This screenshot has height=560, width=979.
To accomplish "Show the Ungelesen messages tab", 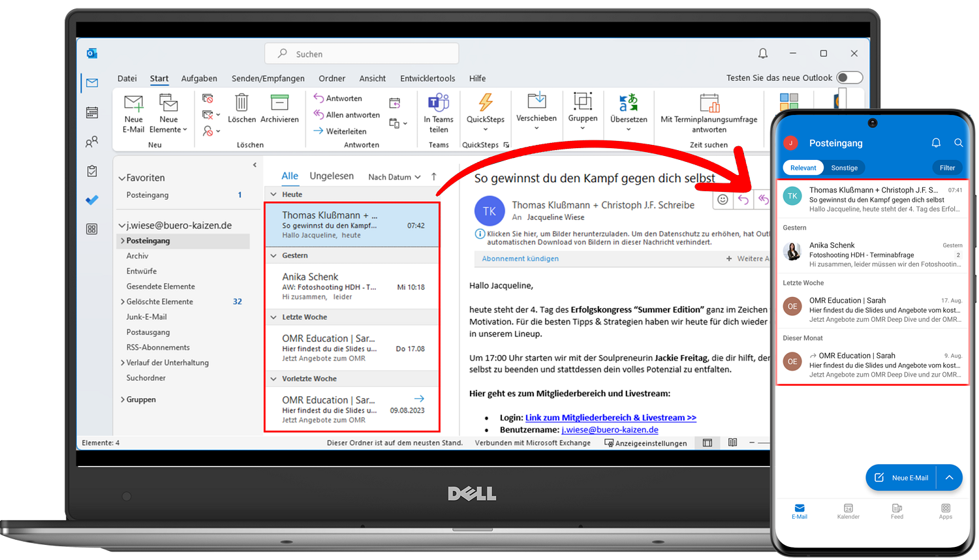I will 332,176.
